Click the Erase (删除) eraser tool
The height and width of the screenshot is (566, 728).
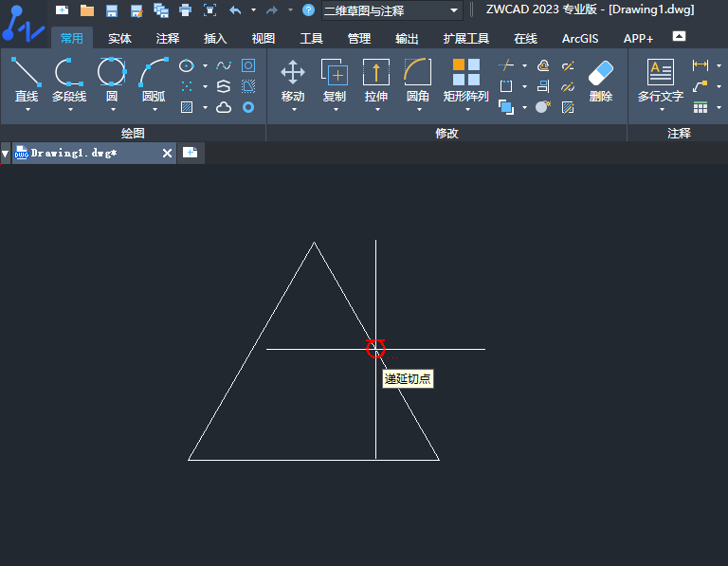tap(601, 79)
